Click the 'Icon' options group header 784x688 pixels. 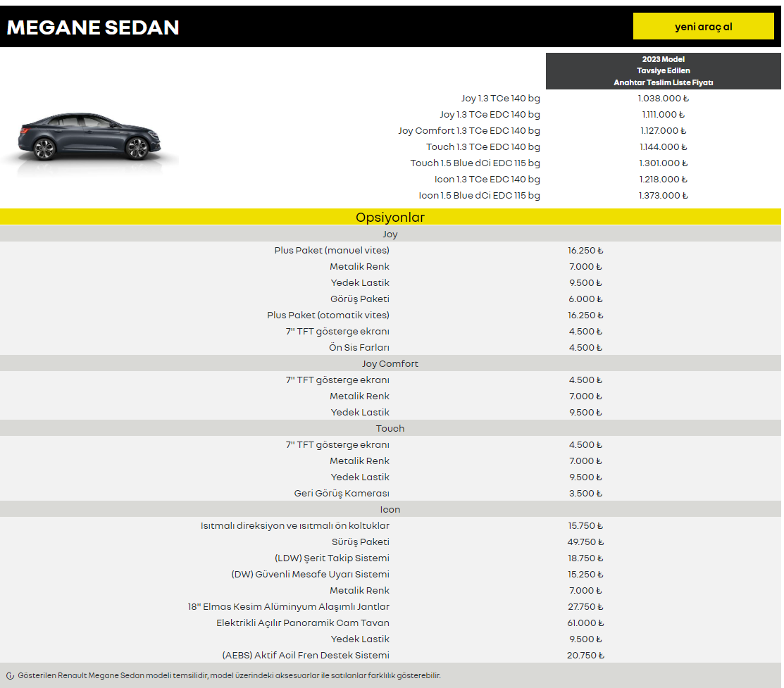tap(390, 510)
